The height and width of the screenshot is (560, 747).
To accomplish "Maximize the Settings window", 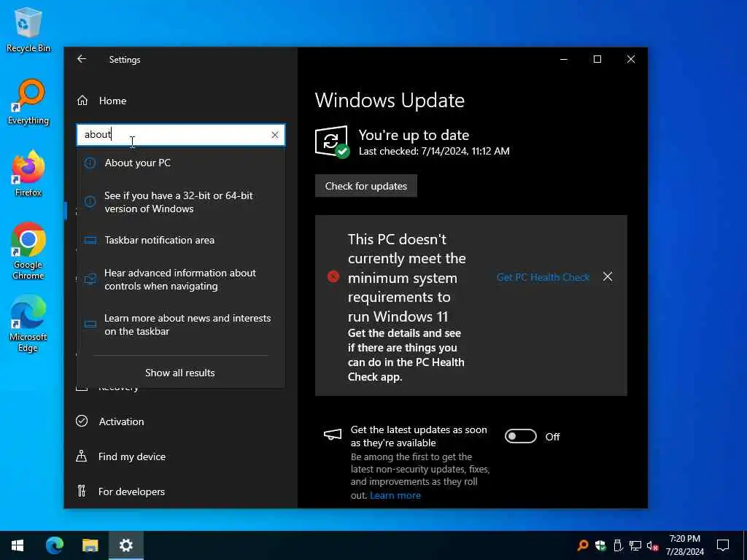I will pyautogui.click(x=597, y=59).
